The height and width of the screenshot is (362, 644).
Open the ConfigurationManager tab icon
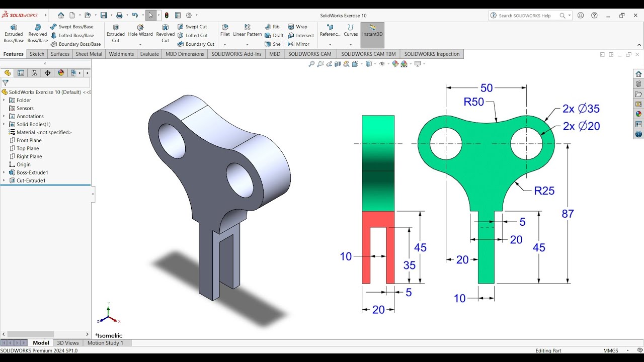coord(34,73)
